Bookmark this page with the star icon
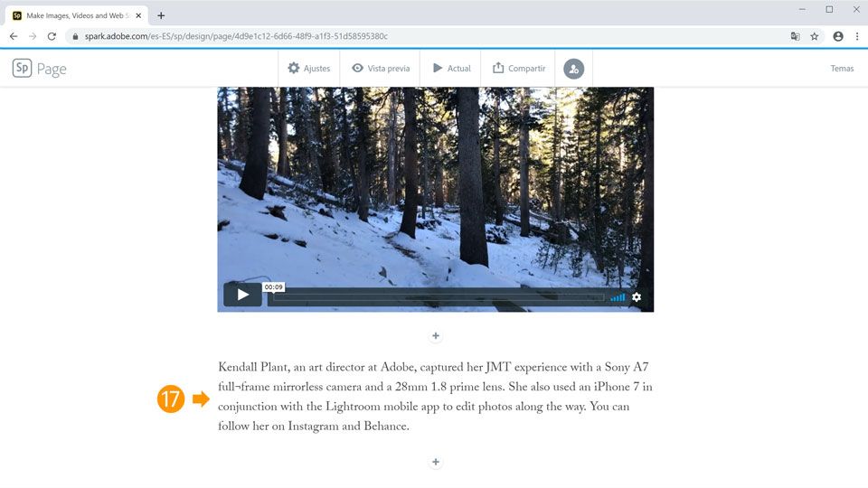The image size is (868, 488). 815,36
